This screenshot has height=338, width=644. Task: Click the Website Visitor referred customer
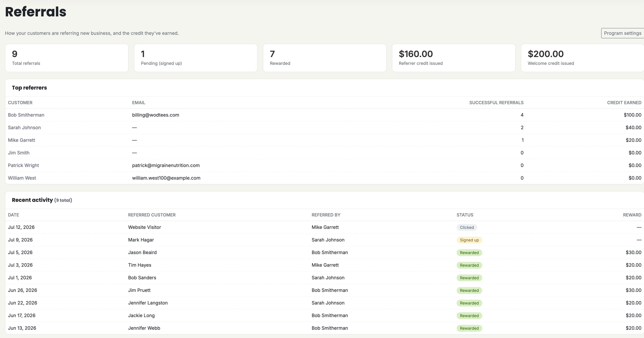click(145, 227)
